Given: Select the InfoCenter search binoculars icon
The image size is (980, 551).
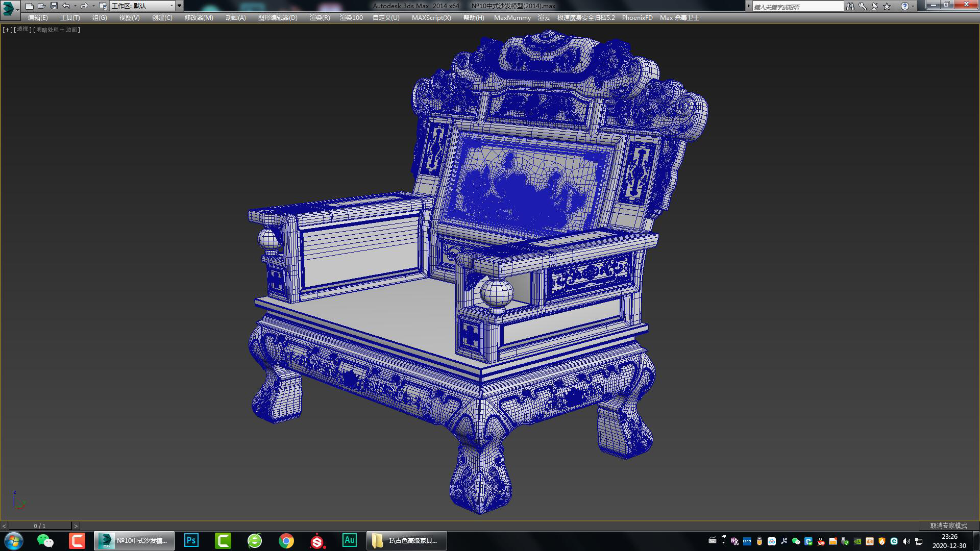Looking at the screenshot, I should coord(851,6).
